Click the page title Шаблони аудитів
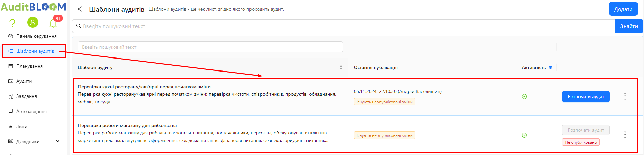Image resolution: width=644 pixels, height=155 pixels. pos(117,9)
